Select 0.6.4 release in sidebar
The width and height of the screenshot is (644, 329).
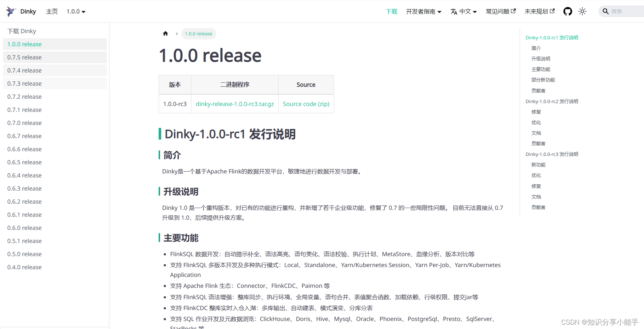(55, 175)
